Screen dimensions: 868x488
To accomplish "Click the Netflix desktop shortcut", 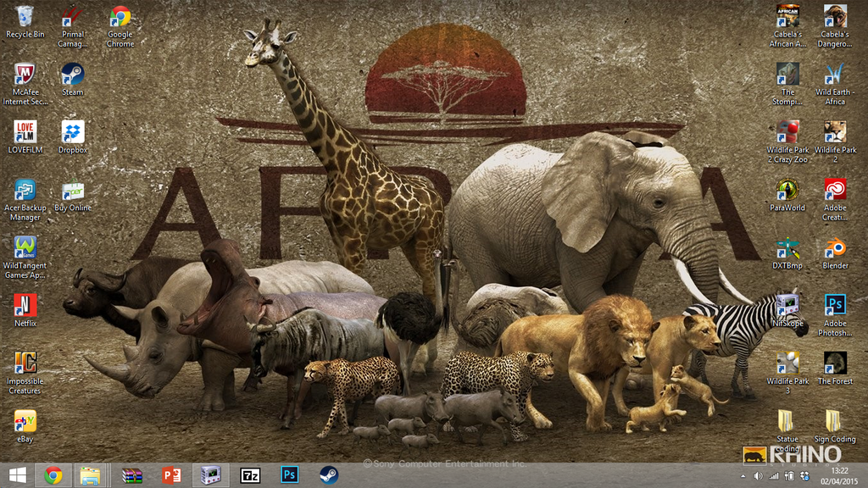I will coord(25,305).
